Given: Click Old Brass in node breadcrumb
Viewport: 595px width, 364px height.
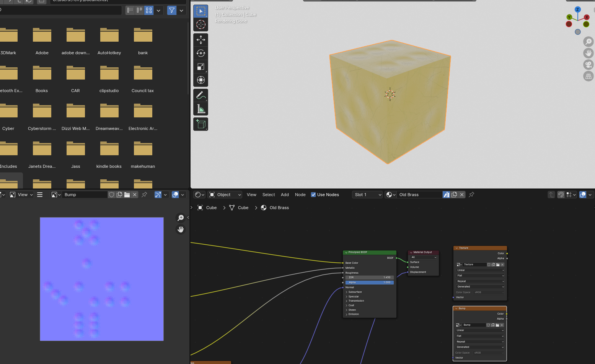Looking at the screenshot, I should click(279, 208).
